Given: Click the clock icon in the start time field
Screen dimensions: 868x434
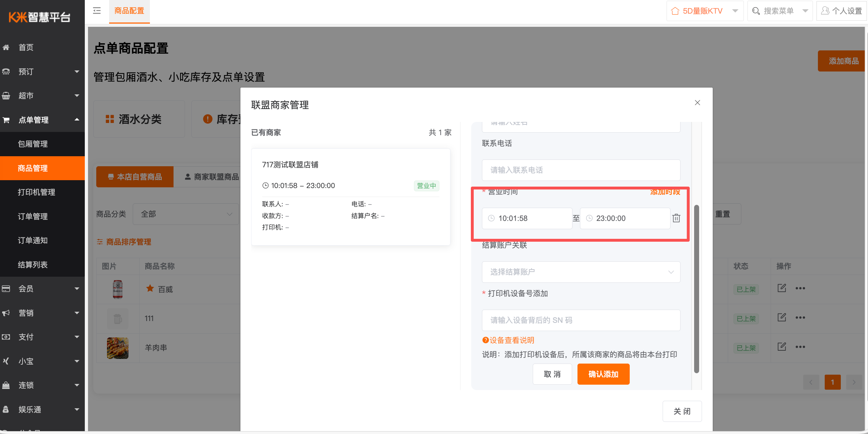Looking at the screenshot, I should point(491,218).
